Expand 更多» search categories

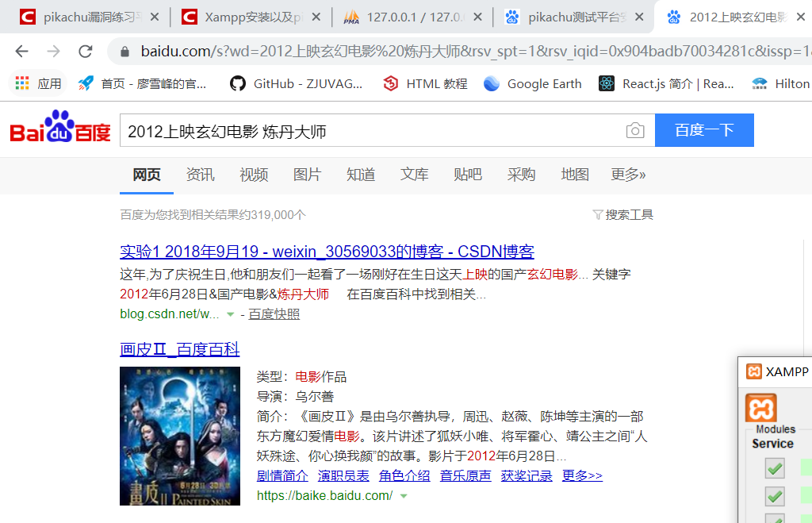628,175
